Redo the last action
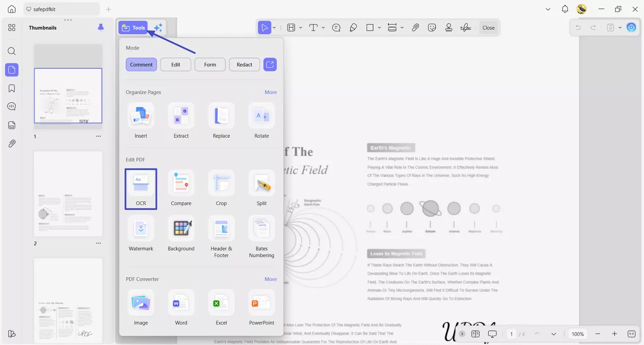This screenshot has width=644, height=345. tap(593, 28)
